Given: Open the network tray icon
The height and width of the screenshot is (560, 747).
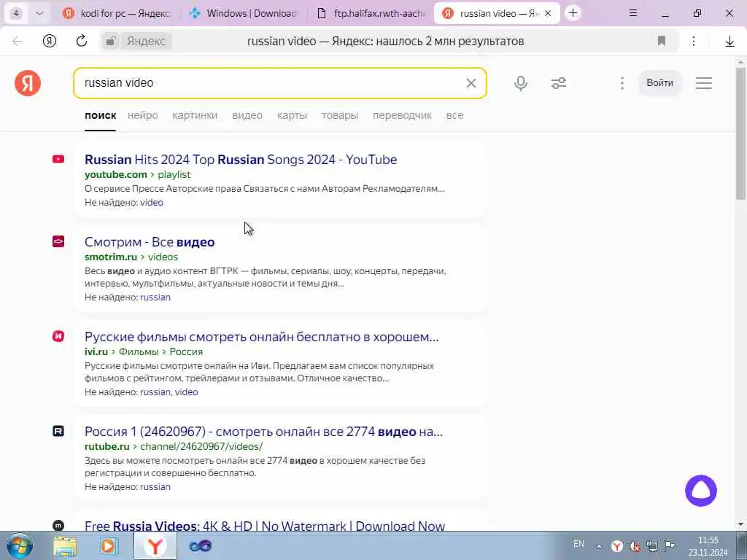Looking at the screenshot, I should [x=651, y=547].
